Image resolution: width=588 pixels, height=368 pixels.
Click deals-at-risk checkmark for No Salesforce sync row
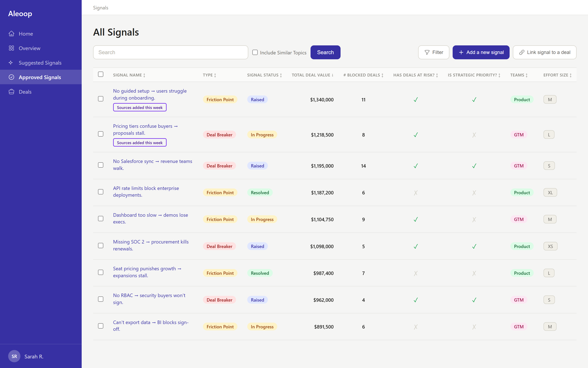[416, 166]
